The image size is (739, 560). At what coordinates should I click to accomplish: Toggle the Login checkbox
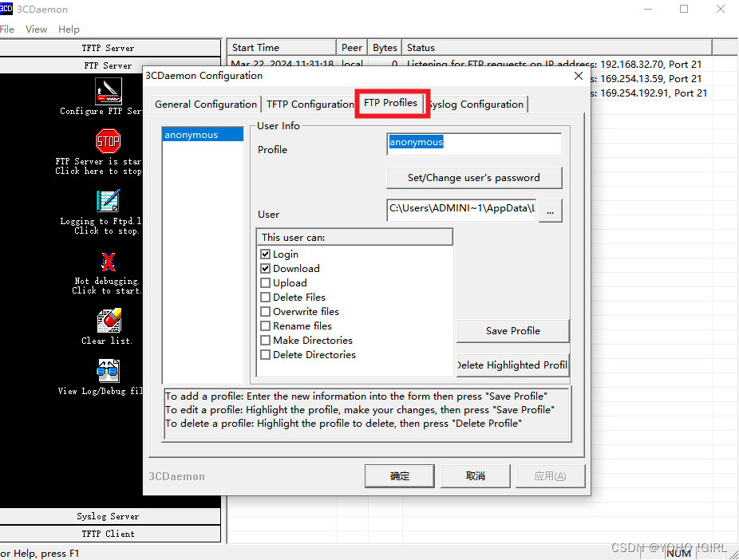tap(265, 254)
